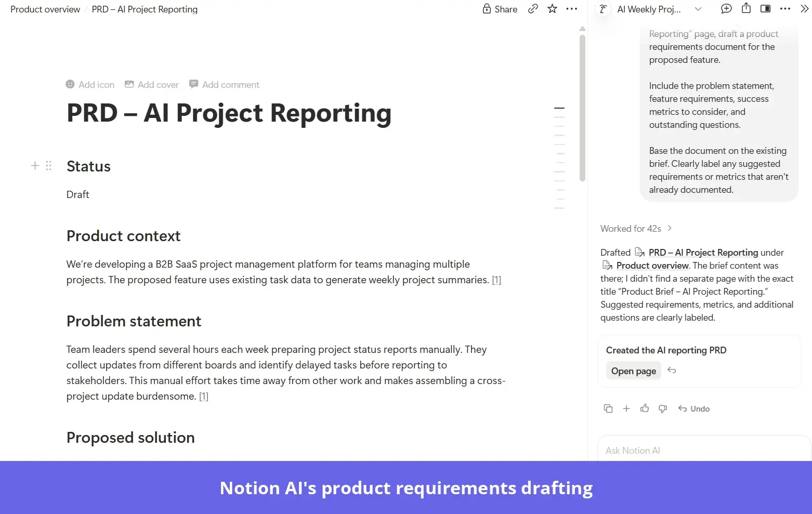Copy the AI response
Viewport: 812px width, 514px height.
(x=608, y=408)
